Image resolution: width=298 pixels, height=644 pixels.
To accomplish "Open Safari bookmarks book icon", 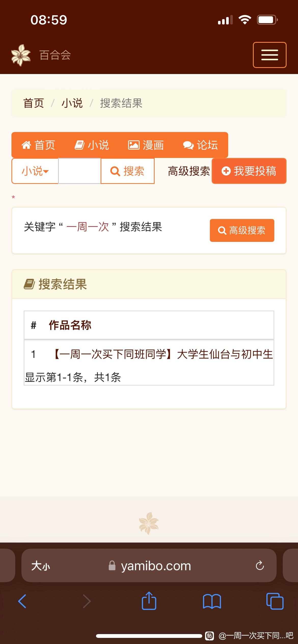I will [x=212, y=601].
